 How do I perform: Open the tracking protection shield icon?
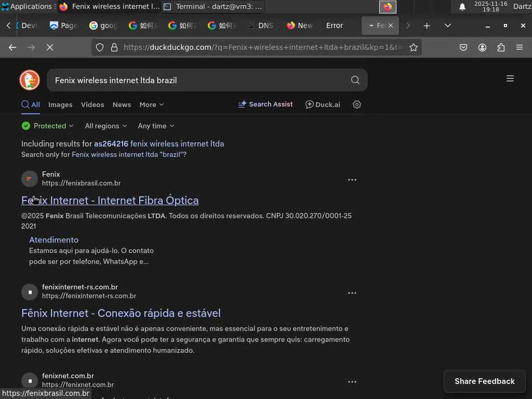tap(99, 47)
